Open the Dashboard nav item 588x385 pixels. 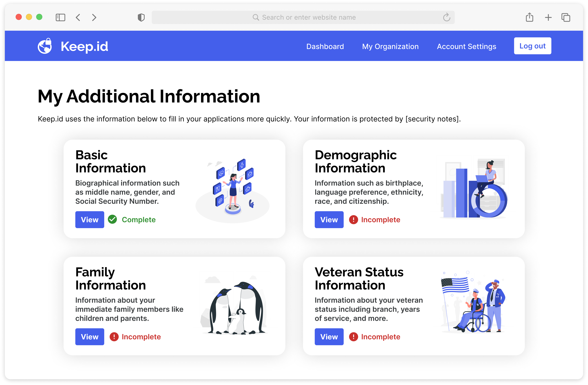pos(325,46)
